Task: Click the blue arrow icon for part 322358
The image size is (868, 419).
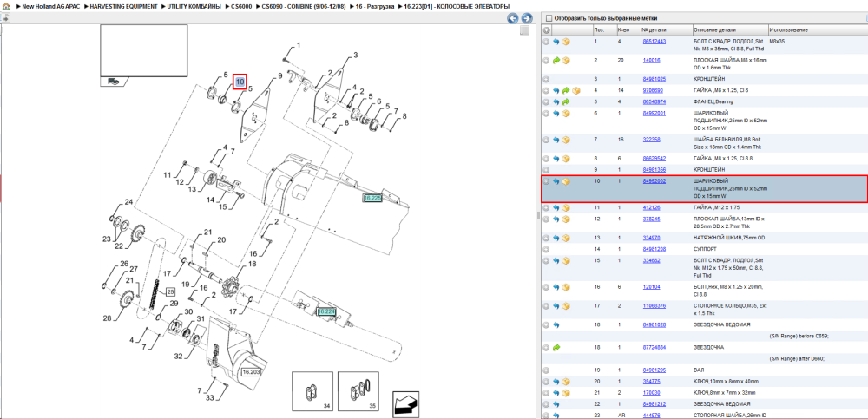Action: pyautogui.click(x=556, y=140)
